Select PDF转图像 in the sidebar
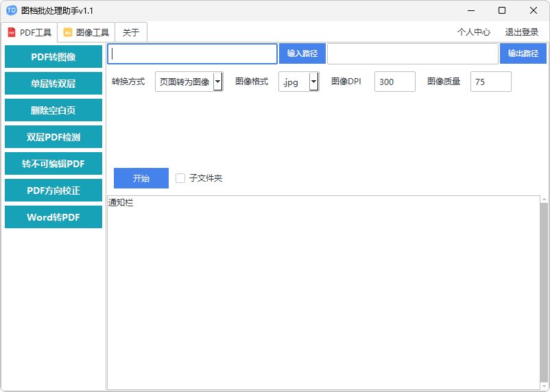 [x=53, y=57]
